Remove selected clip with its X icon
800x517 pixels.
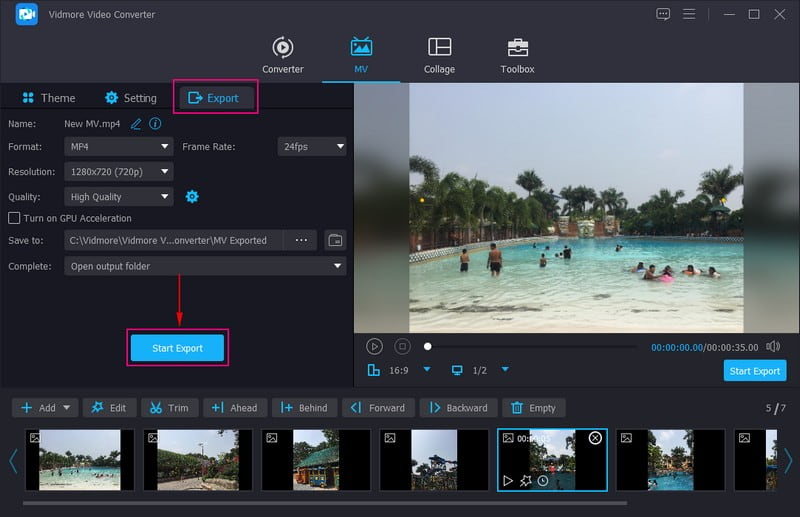coord(595,438)
